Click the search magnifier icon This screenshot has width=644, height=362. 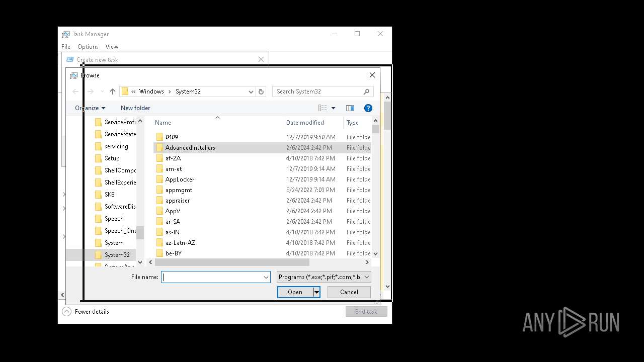(x=366, y=92)
